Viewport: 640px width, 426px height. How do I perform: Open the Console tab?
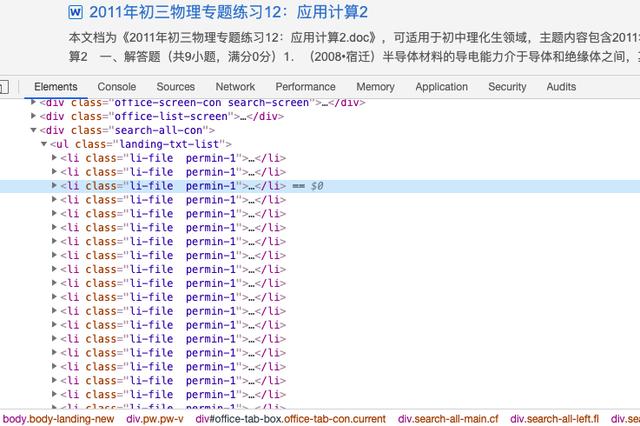click(117, 87)
